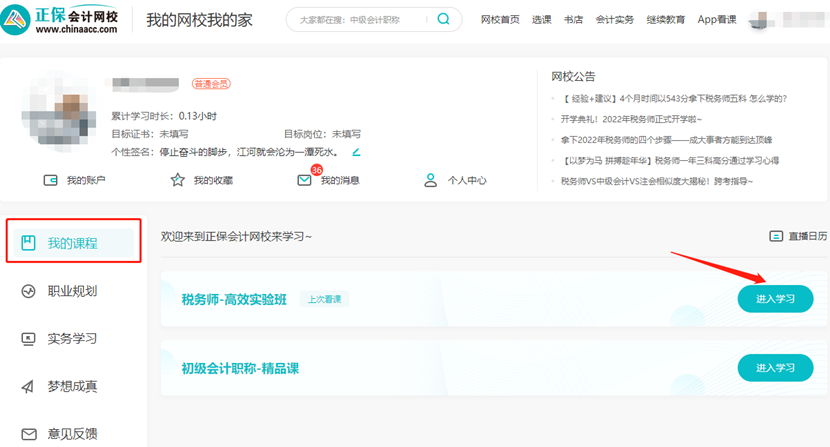Image resolution: width=830 pixels, height=447 pixels.
Task: Click the 目标岗位：未填写 text
Action: click(x=322, y=134)
